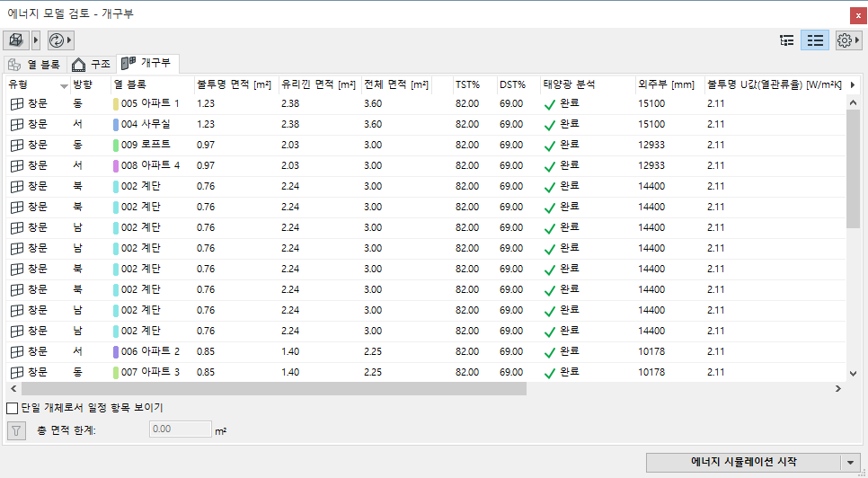Click the 총 면적 한계 input field

[x=181, y=429]
